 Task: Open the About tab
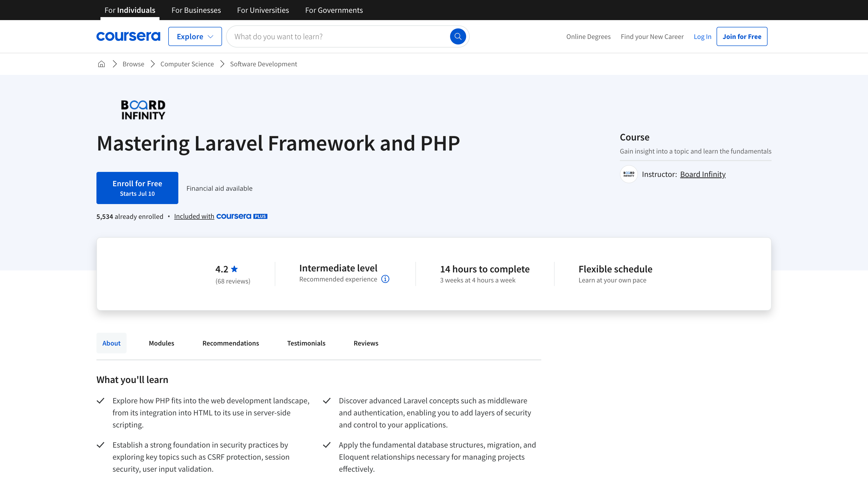pos(111,343)
